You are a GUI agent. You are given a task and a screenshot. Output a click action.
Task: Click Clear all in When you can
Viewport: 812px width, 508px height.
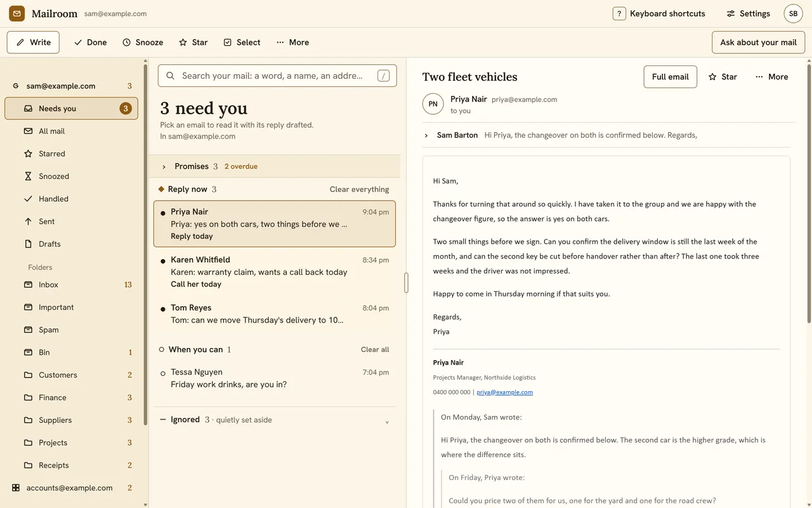coord(375,349)
